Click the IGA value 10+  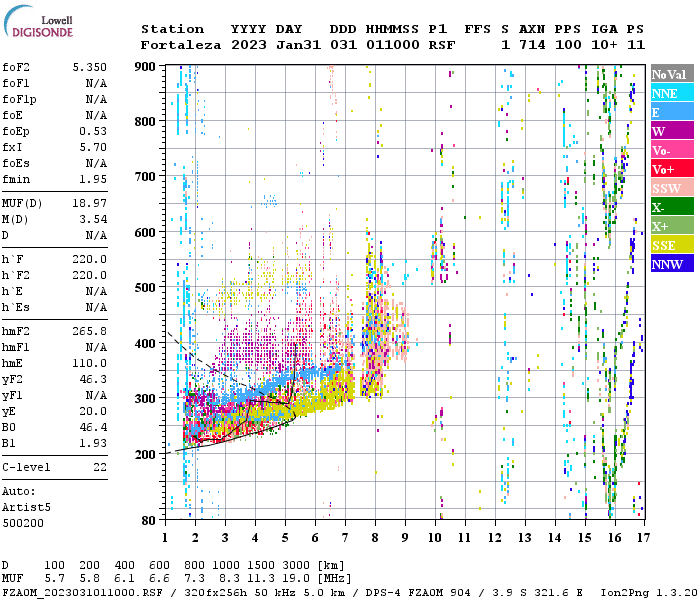(604, 45)
